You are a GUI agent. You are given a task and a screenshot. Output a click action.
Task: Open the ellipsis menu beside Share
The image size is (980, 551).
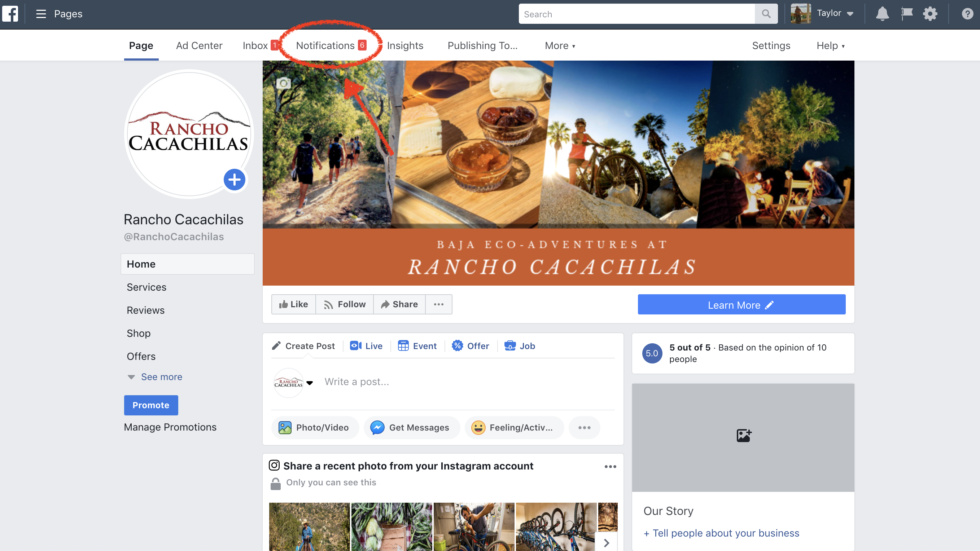coord(439,304)
